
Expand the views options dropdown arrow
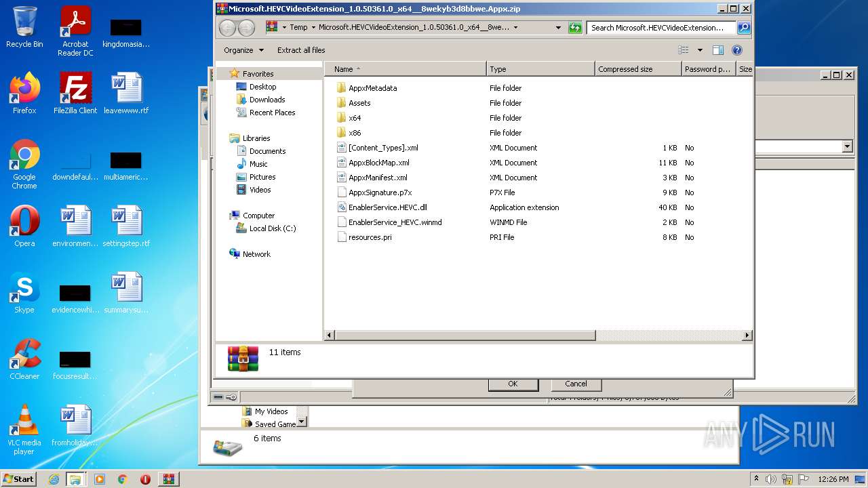[x=700, y=50]
